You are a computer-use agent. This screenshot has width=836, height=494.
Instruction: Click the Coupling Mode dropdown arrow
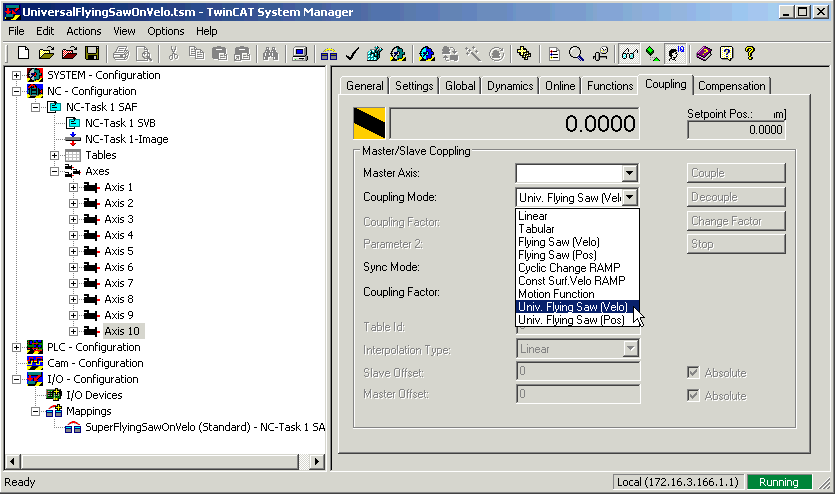pos(630,197)
